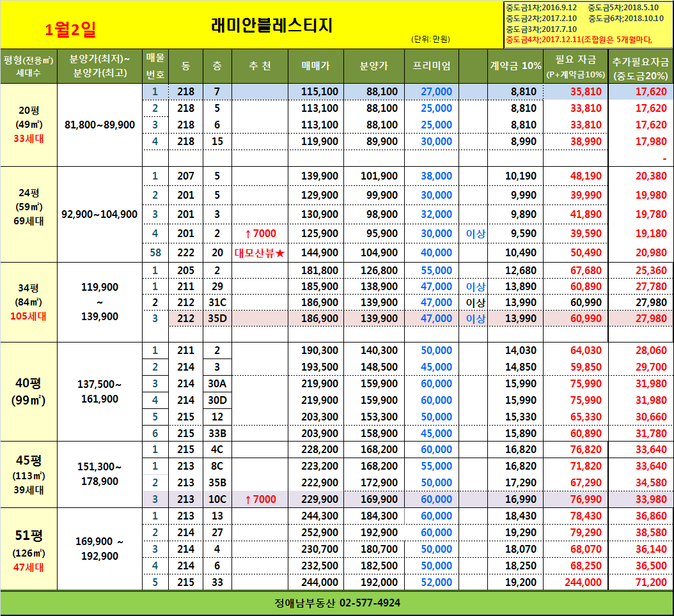Click the 프리미엄 value 52,000

[436, 582]
